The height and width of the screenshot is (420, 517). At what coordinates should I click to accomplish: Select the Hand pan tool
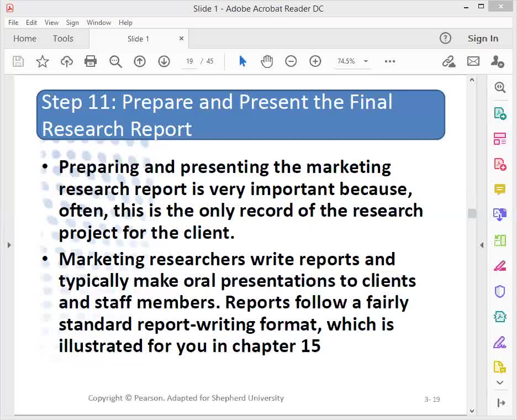267,61
